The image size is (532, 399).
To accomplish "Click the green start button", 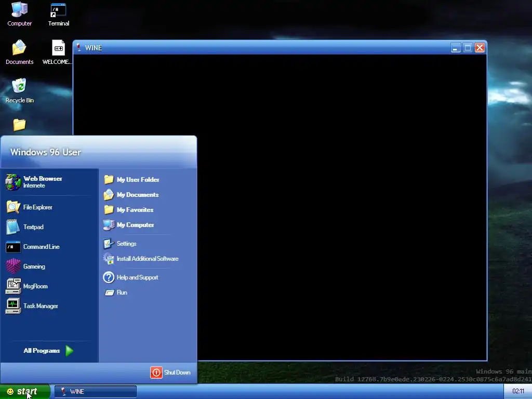I will coord(25,392).
